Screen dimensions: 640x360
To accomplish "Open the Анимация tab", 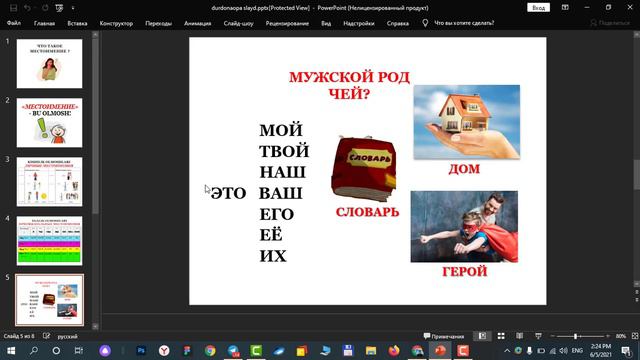I will (198, 23).
